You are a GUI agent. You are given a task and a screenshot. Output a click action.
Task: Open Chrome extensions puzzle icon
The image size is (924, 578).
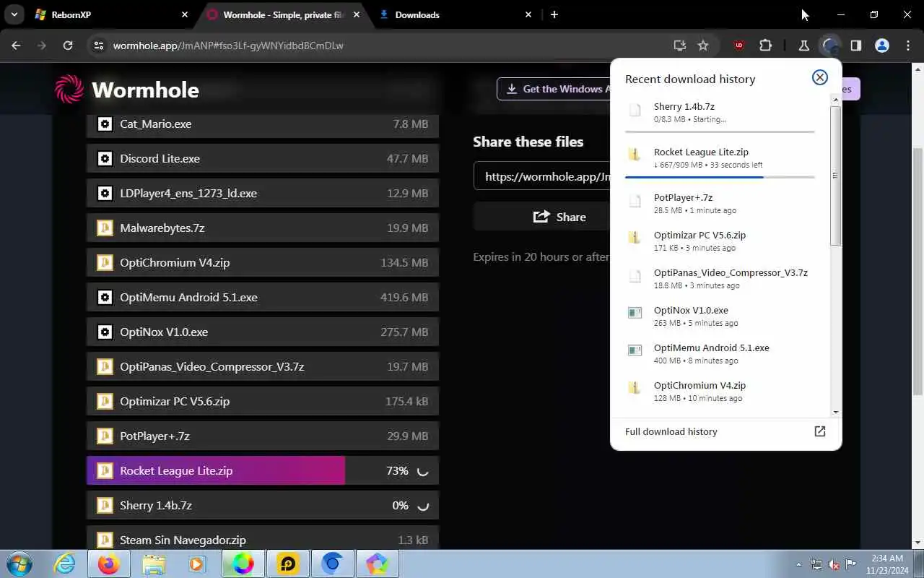coord(765,46)
